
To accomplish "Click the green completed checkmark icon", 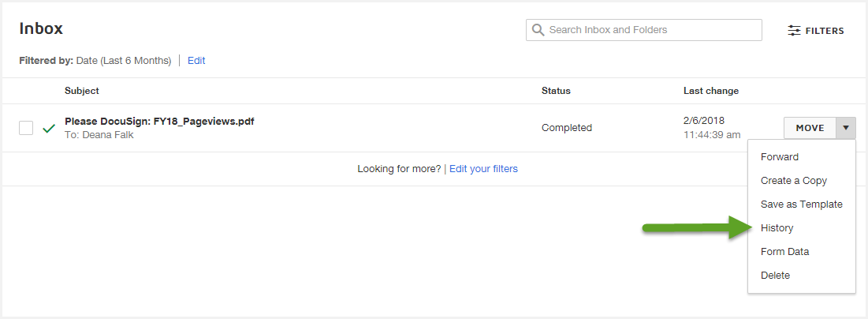I will click(x=49, y=128).
